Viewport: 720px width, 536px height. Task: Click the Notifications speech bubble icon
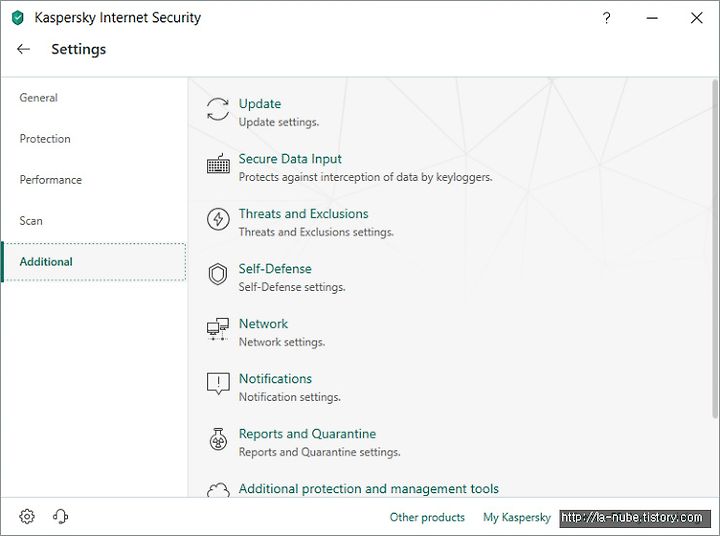(218, 384)
